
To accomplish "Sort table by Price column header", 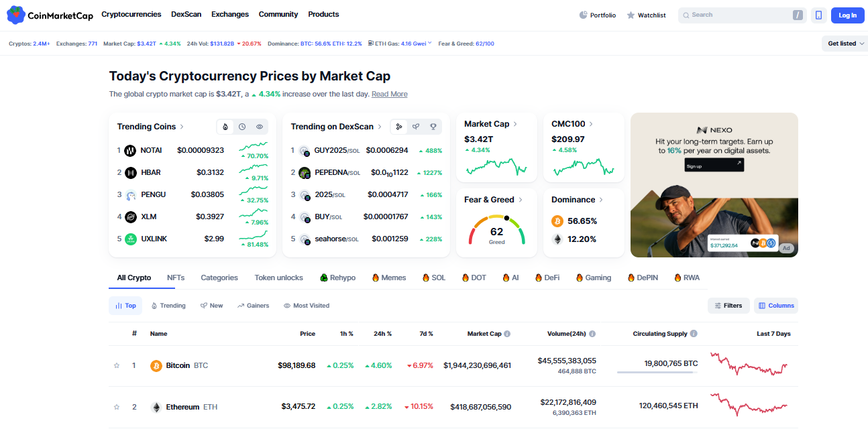I will (x=308, y=334).
